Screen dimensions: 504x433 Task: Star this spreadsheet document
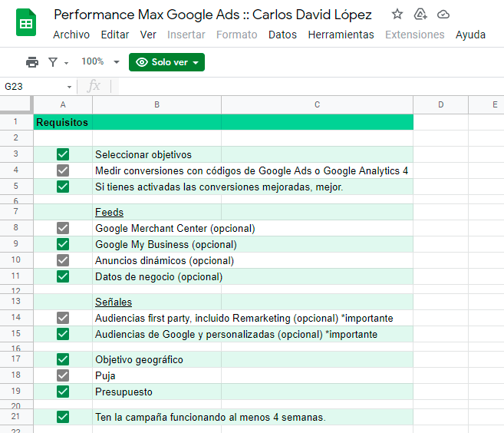point(397,14)
